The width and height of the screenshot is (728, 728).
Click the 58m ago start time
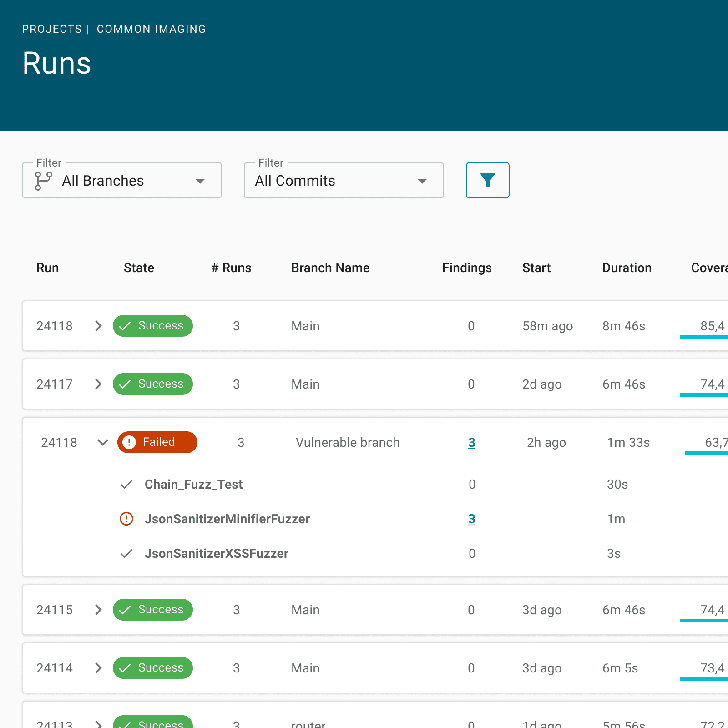coord(547,326)
